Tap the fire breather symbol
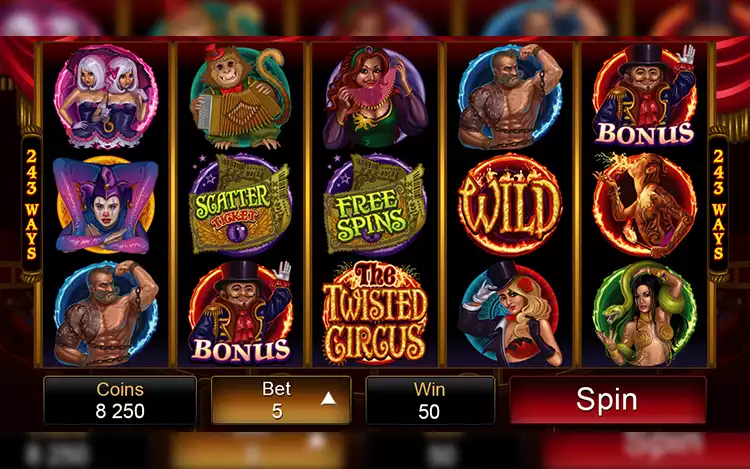Image resolution: width=750 pixels, height=469 pixels. pos(645,205)
